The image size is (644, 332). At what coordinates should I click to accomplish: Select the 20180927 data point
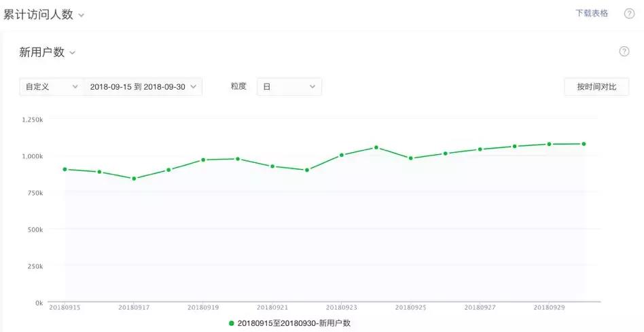tap(480, 149)
